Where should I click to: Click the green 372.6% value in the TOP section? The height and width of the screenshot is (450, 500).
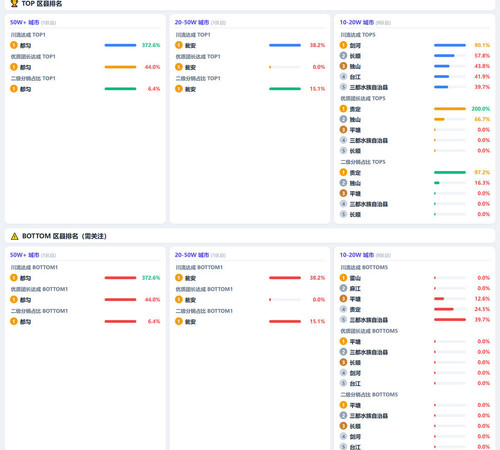click(x=151, y=45)
